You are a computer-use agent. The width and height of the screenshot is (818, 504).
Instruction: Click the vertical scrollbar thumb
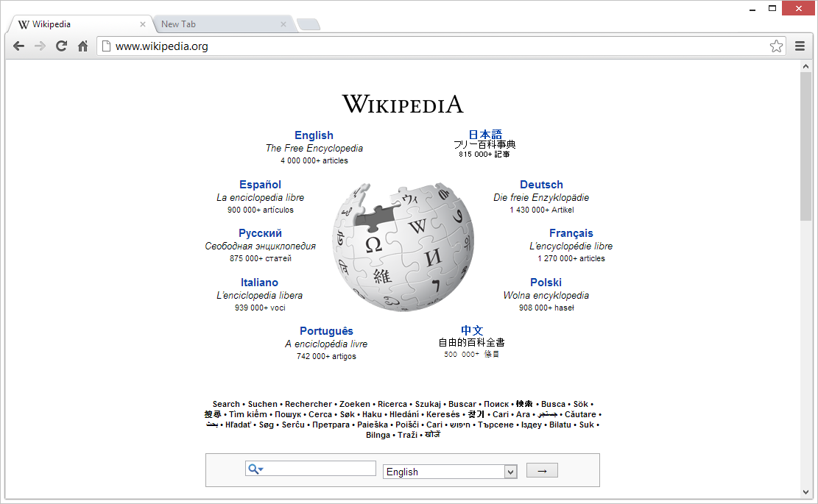point(805,146)
